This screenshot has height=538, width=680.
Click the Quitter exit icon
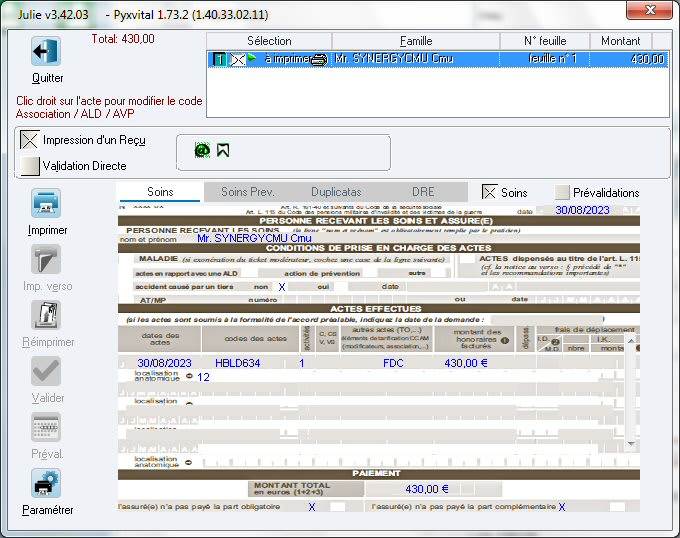46,53
